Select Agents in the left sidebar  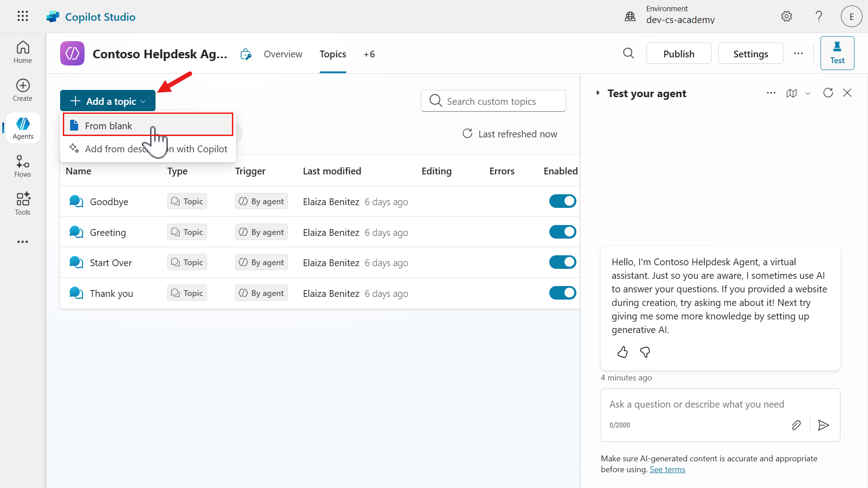pos(22,128)
